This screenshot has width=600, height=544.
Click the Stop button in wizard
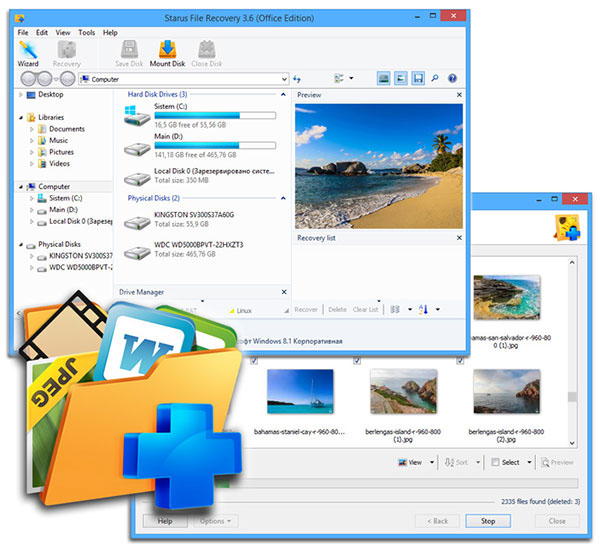click(x=488, y=521)
